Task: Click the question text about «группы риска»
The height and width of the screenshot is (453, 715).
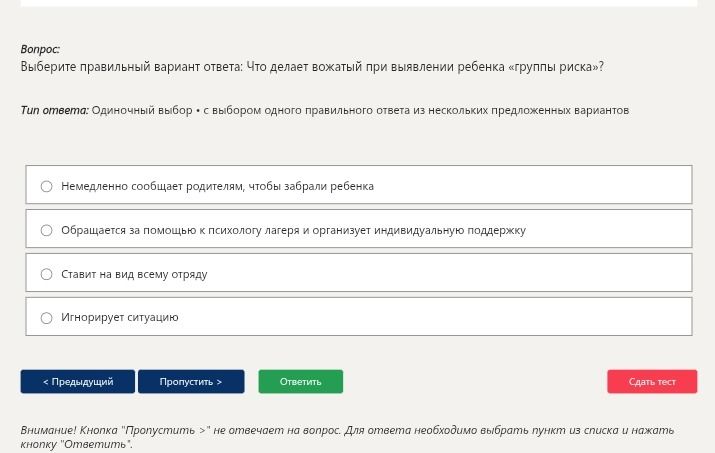Action: [312, 67]
